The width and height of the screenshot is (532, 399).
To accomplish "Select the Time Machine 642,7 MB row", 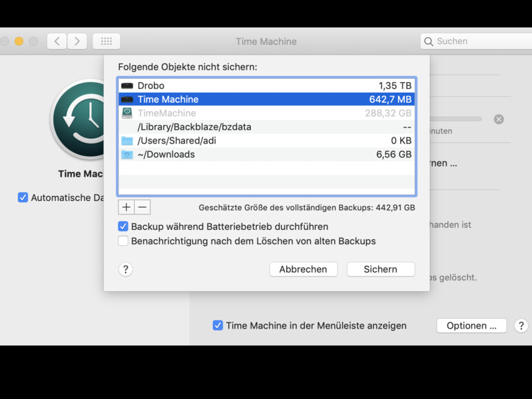I will click(267, 99).
